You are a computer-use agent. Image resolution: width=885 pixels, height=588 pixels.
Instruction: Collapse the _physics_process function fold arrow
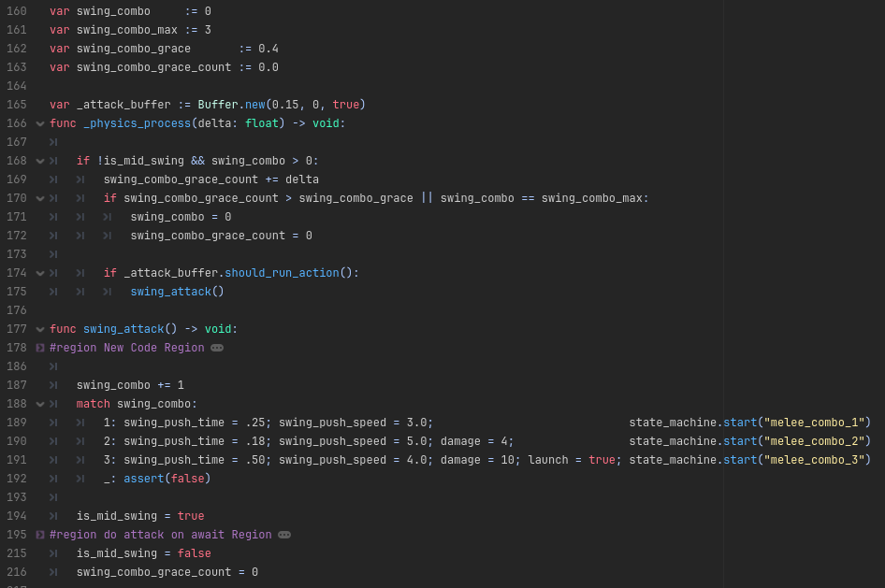pyautogui.click(x=40, y=123)
